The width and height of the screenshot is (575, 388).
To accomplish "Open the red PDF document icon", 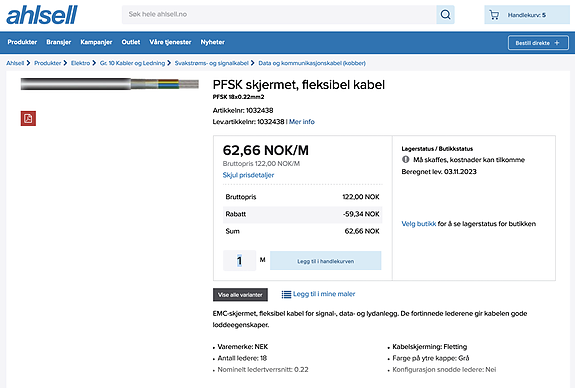I will point(28,118).
